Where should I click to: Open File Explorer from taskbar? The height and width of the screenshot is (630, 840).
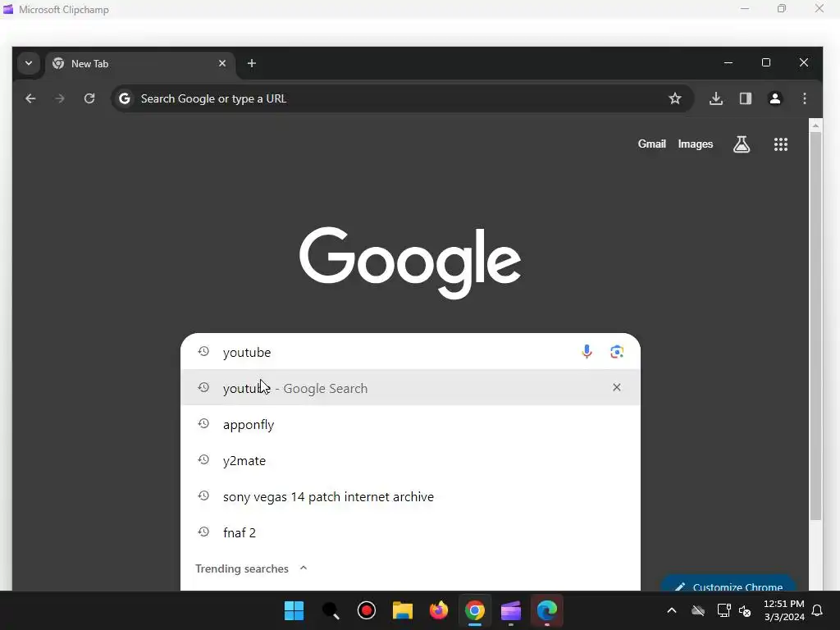pyautogui.click(x=402, y=610)
